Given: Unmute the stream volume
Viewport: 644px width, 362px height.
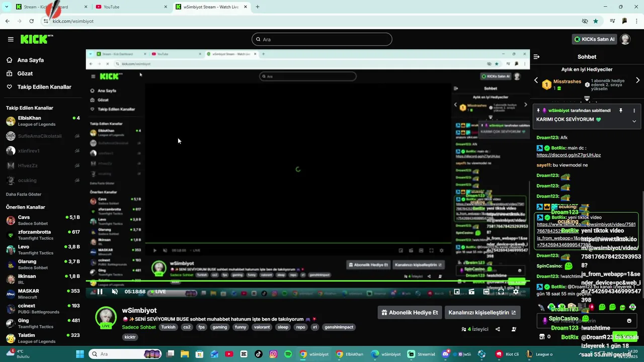Looking at the screenshot, I should tap(115, 292).
